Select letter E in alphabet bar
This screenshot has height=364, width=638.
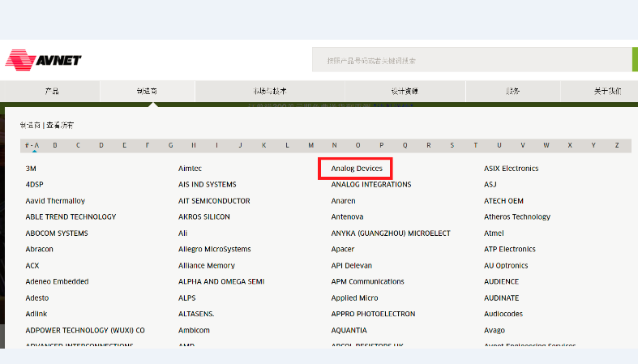tap(125, 145)
